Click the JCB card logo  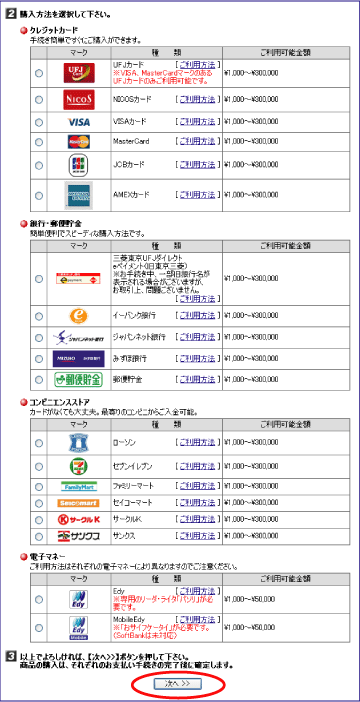[79, 165]
